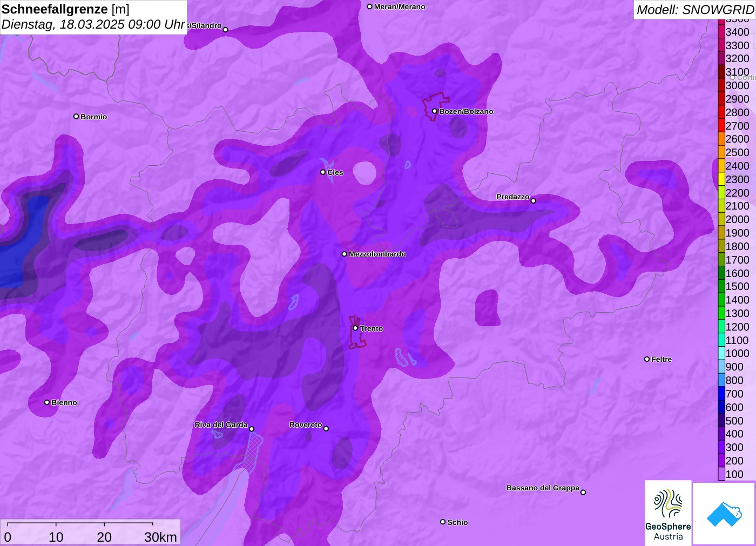
Task: Select the Bormio location marker
Action: click(x=76, y=117)
